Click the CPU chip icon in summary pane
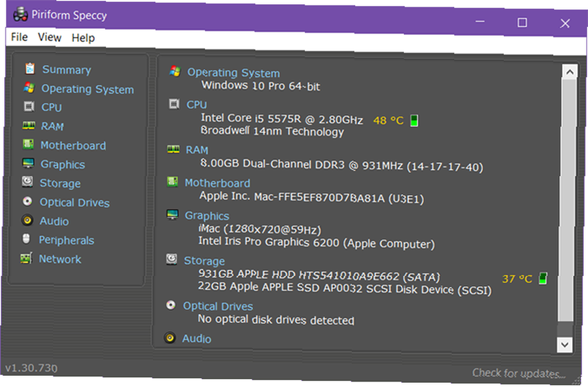588x387 pixels. (174, 104)
